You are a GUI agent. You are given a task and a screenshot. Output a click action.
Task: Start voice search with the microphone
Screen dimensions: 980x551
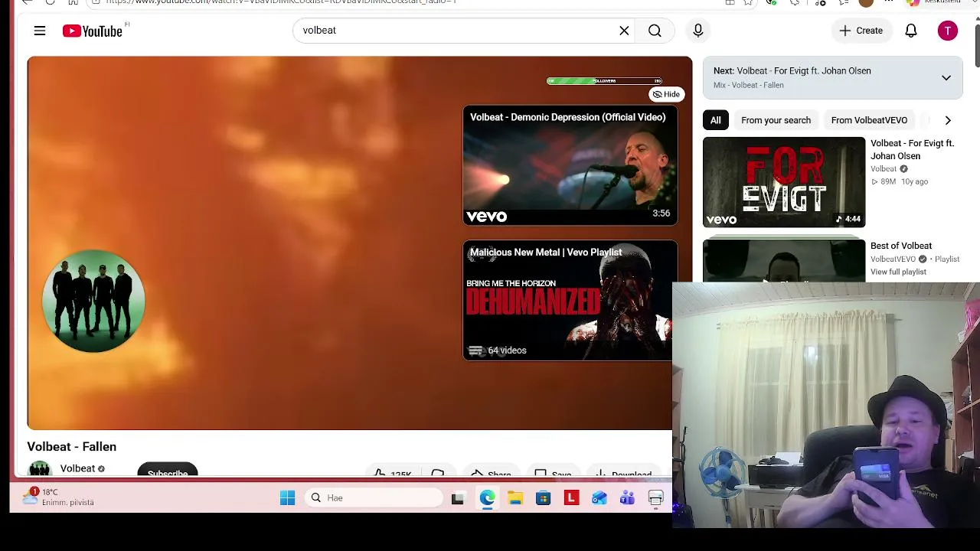698,31
